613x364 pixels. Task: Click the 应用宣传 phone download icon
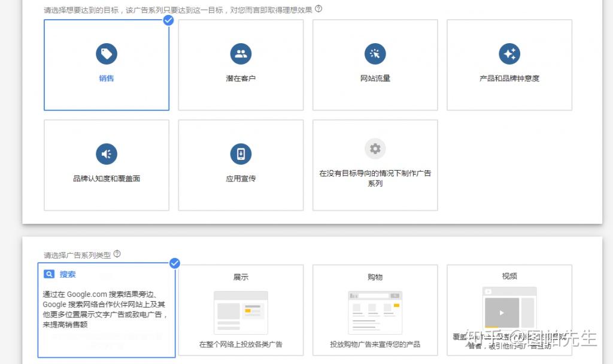point(241,154)
